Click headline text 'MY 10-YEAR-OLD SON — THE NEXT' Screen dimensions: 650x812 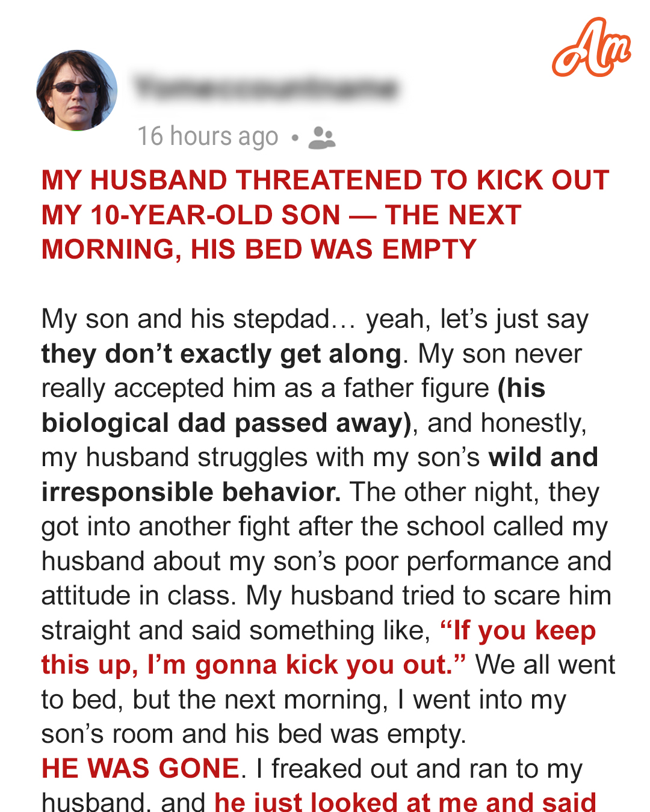click(281, 215)
